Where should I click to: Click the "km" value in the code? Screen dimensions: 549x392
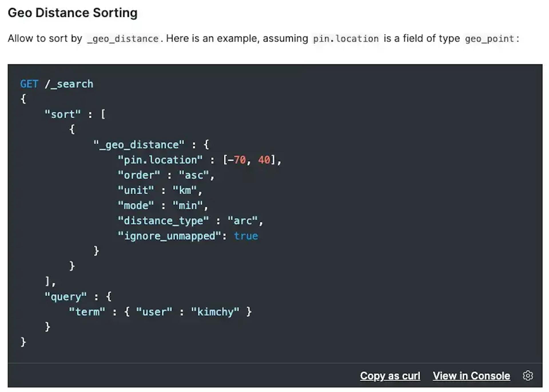tap(185, 190)
